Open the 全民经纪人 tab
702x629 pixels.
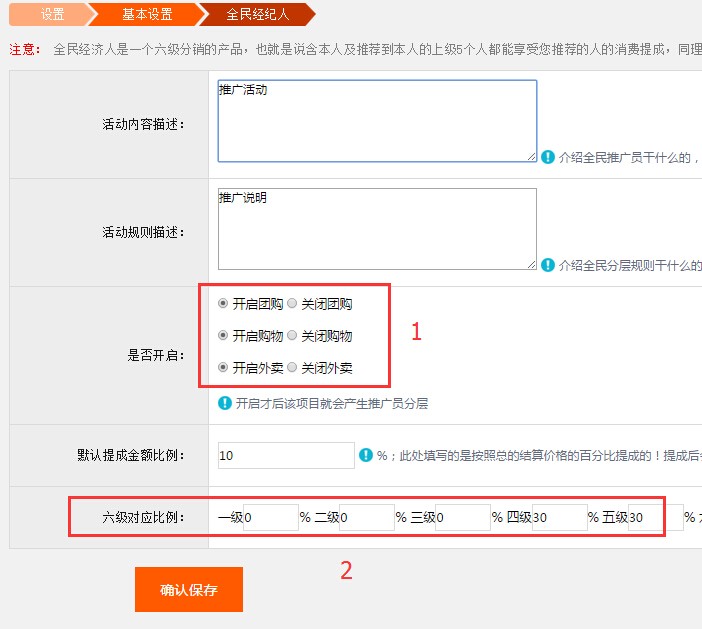[x=258, y=15]
